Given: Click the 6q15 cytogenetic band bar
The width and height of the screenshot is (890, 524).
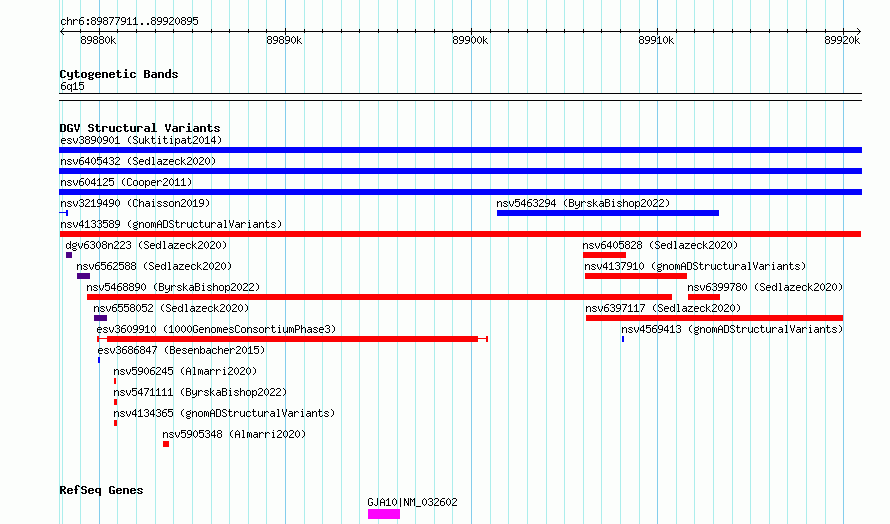Looking at the screenshot, I should tap(460, 97).
